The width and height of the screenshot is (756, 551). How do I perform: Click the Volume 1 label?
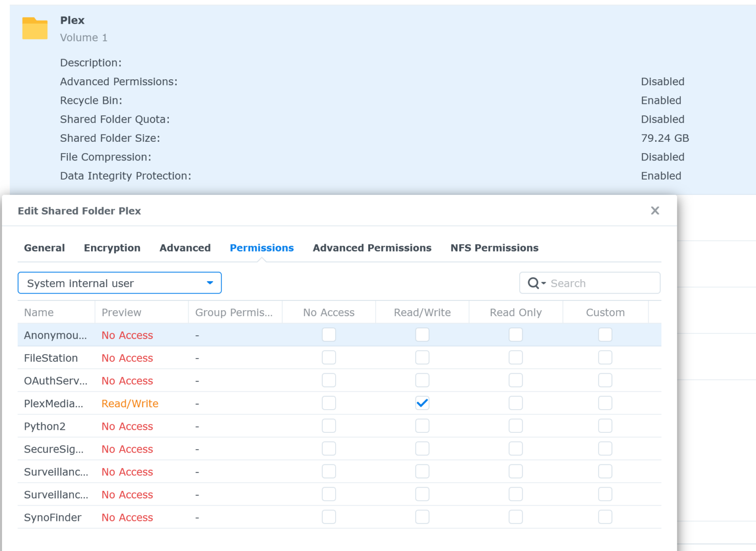[x=84, y=37]
